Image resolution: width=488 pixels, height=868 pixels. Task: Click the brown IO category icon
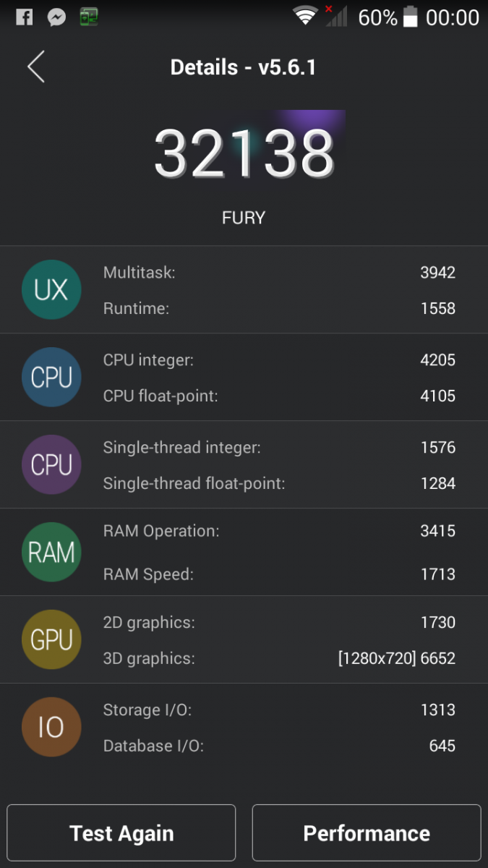click(51, 728)
